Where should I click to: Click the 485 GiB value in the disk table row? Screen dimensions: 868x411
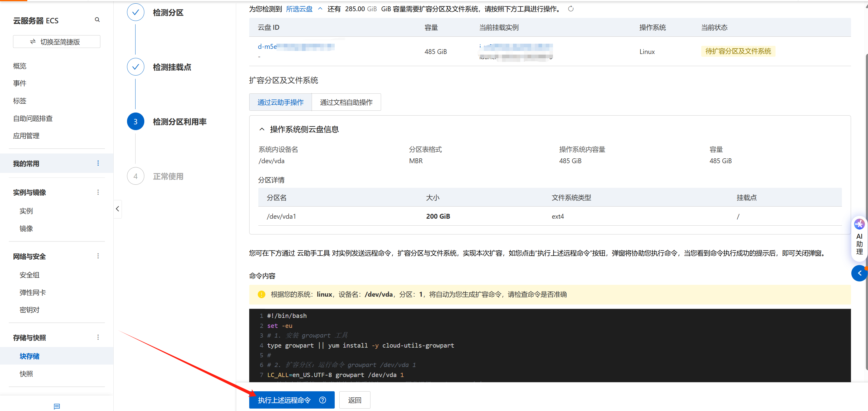point(435,52)
